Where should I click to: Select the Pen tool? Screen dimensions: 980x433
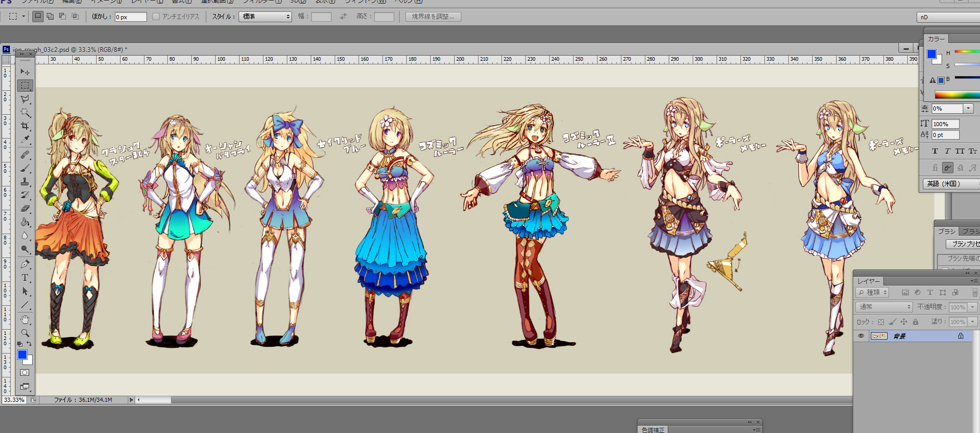tap(24, 264)
